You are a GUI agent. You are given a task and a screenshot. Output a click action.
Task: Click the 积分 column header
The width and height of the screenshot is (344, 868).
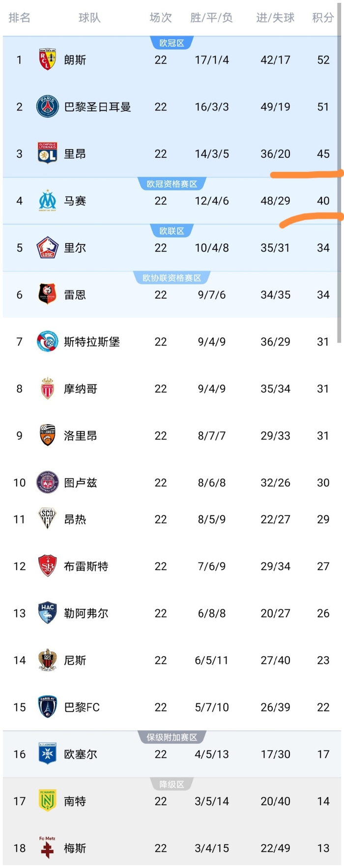pyautogui.click(x=323, y=18)
